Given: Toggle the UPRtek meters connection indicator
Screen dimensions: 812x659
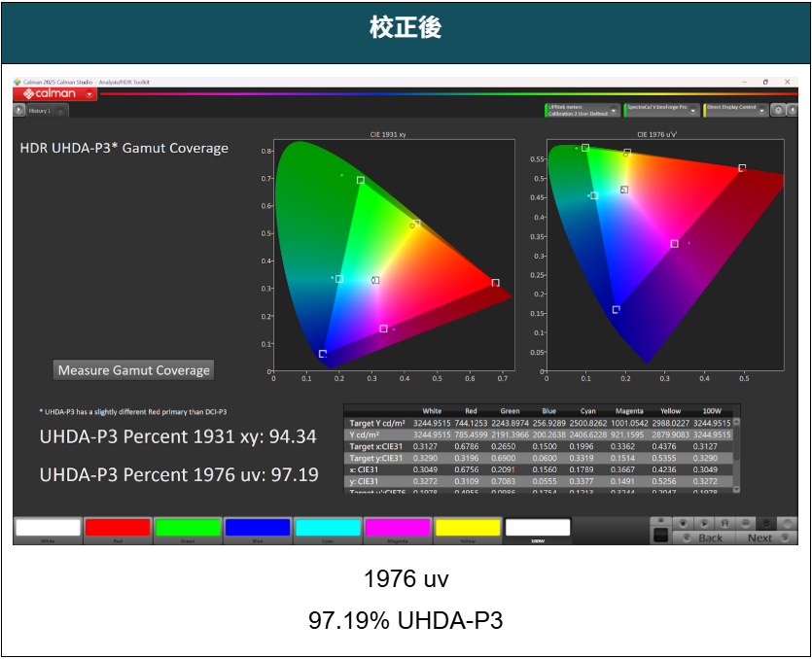Looking at the screenshot, I should 548,108.
